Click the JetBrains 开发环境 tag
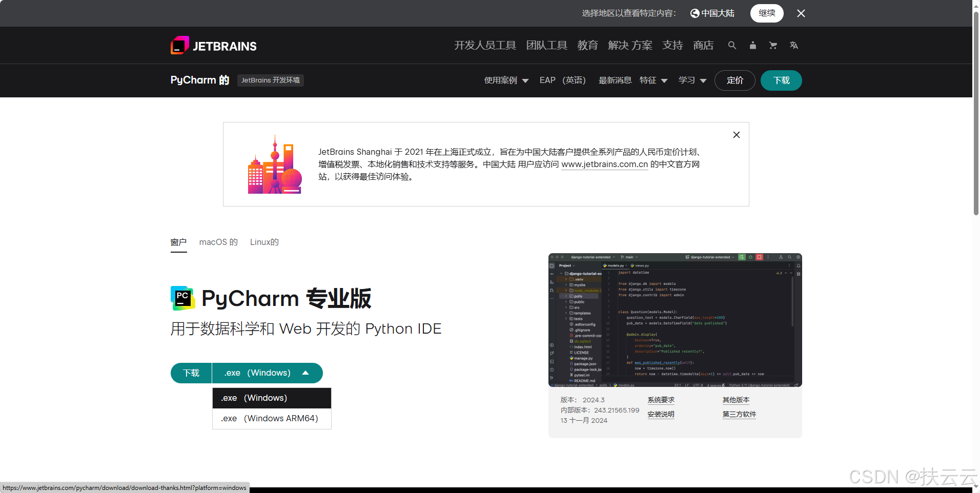The width and height of the screenshot is (980, 493). tap(271, 80)
